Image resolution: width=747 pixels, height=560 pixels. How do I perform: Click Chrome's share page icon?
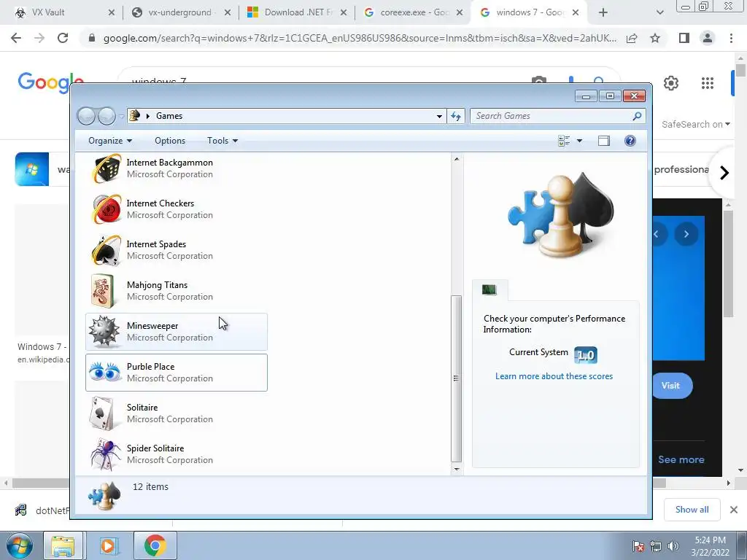pos(632,38)
